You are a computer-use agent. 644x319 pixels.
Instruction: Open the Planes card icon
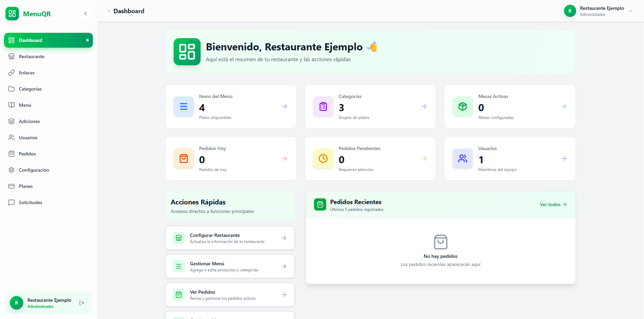11,186
